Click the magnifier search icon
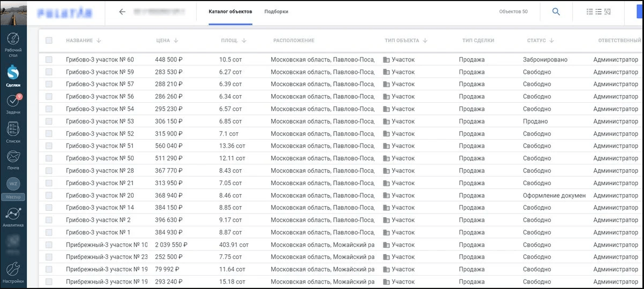 pyautogui.click(x=556, y=12)
